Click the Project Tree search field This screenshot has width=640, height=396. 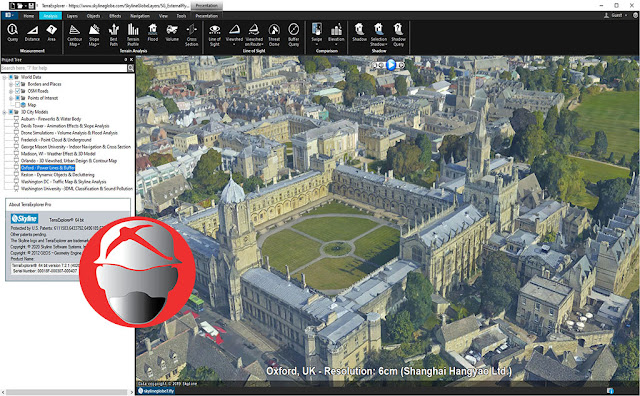tap(64, 68)
